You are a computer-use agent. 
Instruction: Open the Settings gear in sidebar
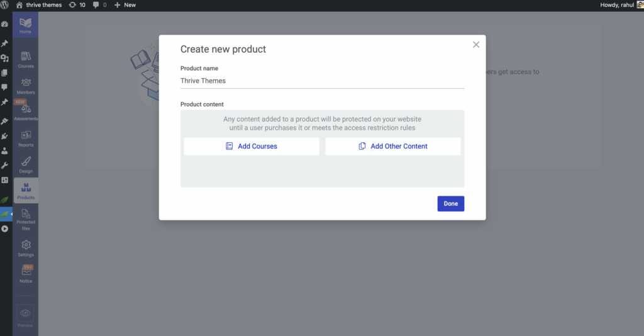(x=26, y=247)
